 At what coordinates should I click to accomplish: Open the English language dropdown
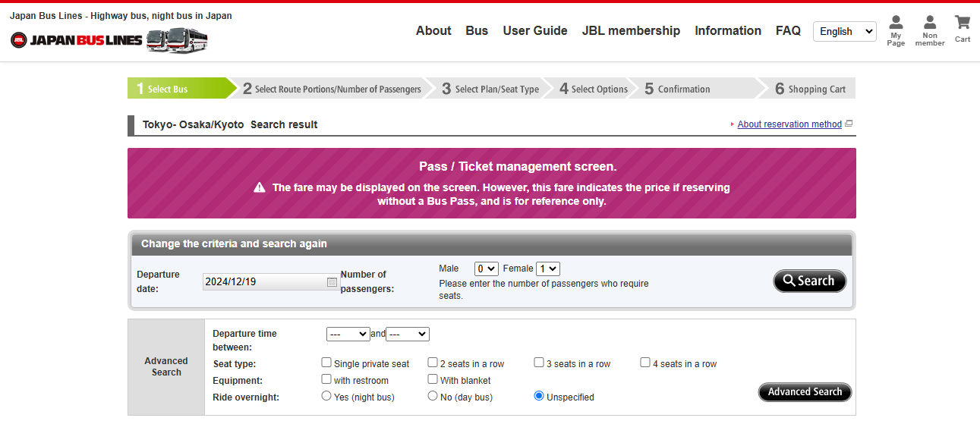844,31
